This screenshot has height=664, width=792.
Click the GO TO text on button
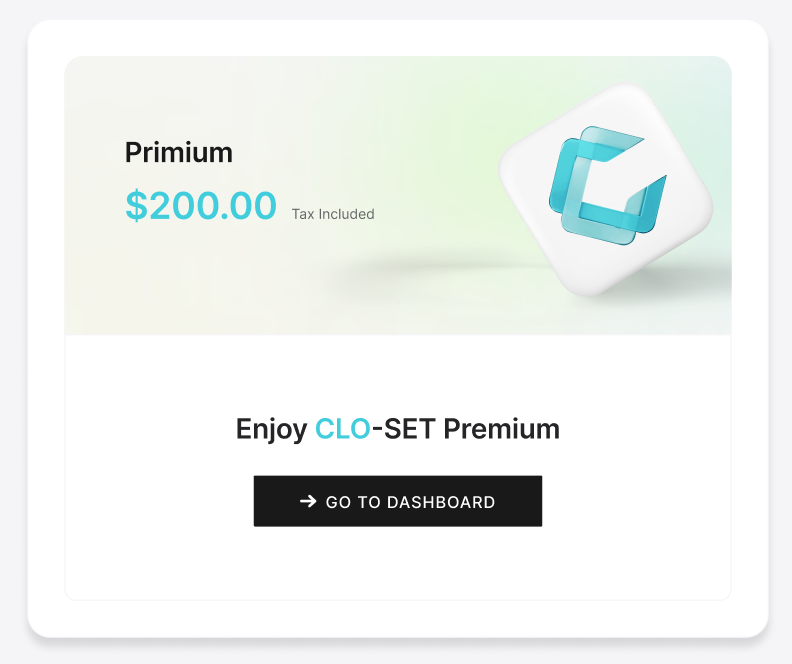click(x=353, y=502)
